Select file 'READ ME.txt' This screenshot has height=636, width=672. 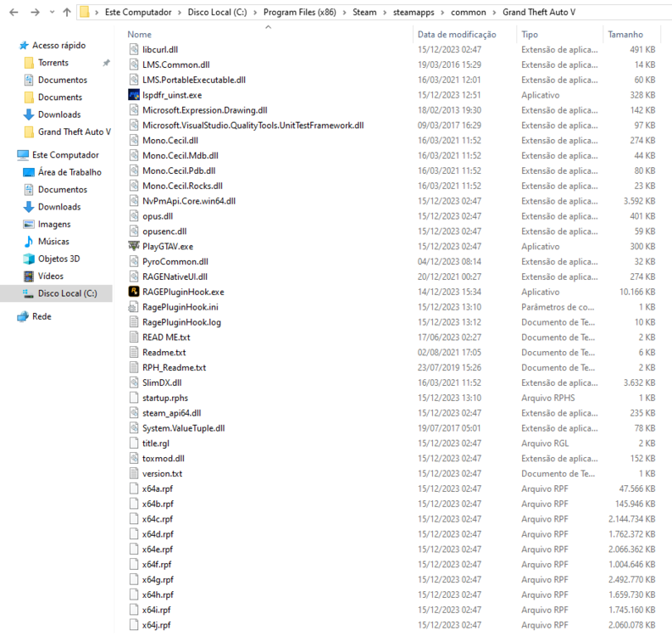[x=166, y=338]
